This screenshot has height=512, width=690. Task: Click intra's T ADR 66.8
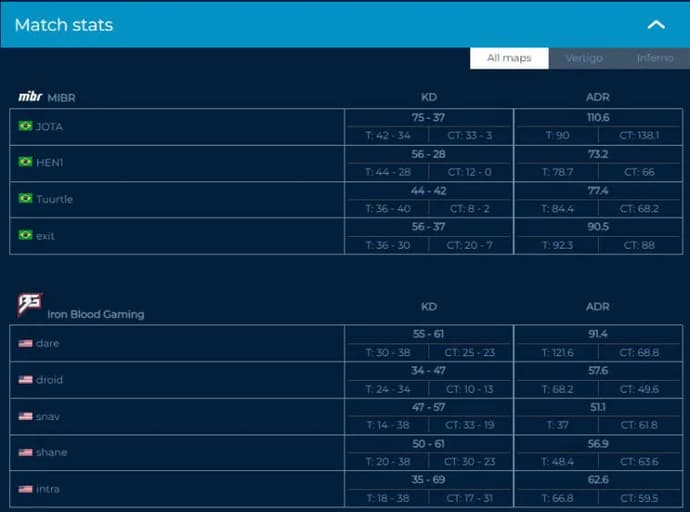tap(557, 498)
